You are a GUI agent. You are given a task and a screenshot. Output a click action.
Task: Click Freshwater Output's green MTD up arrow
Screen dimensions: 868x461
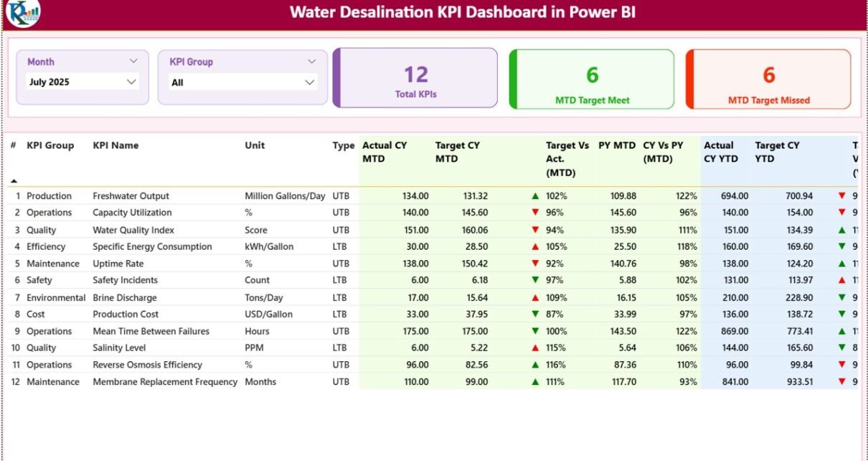click(x=534, y=196)
